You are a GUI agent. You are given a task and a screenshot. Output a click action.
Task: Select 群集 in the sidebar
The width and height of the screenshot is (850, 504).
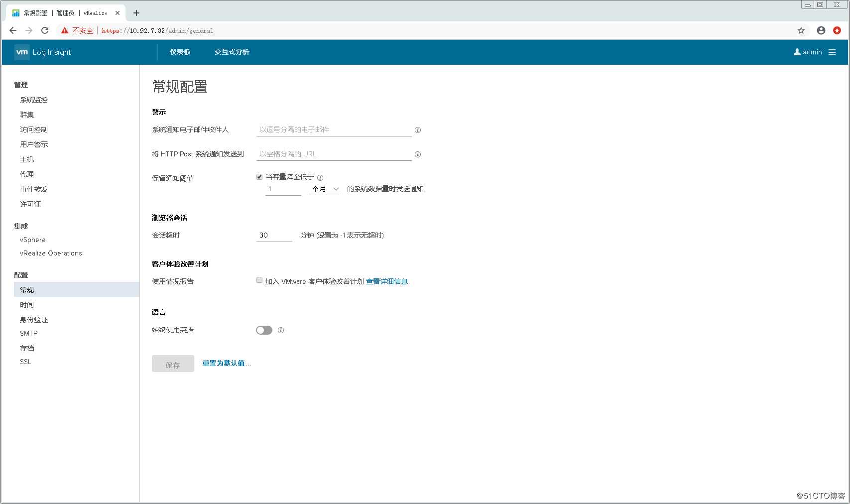click(27, 115)
